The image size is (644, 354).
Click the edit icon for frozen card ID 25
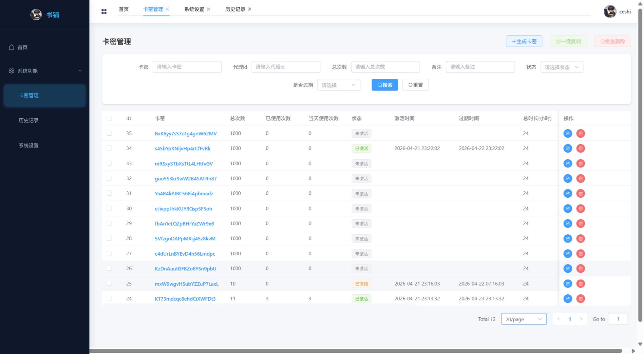click(568, 284)
